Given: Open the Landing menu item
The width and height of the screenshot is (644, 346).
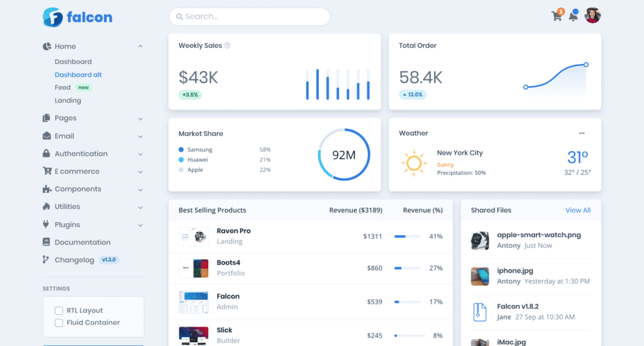Looking at the screenshot, I should [x=68, y=100].
